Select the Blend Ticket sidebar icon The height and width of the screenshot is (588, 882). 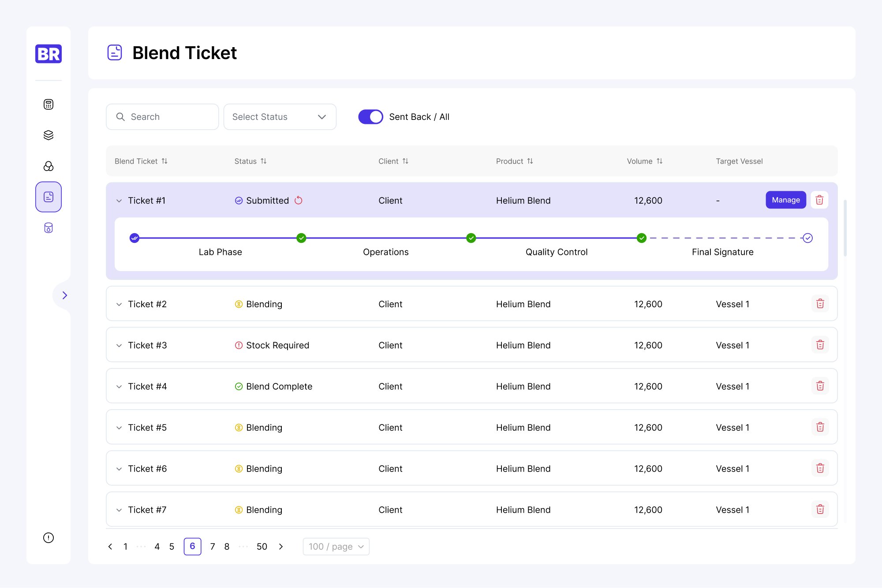click(x=49, y=197)
